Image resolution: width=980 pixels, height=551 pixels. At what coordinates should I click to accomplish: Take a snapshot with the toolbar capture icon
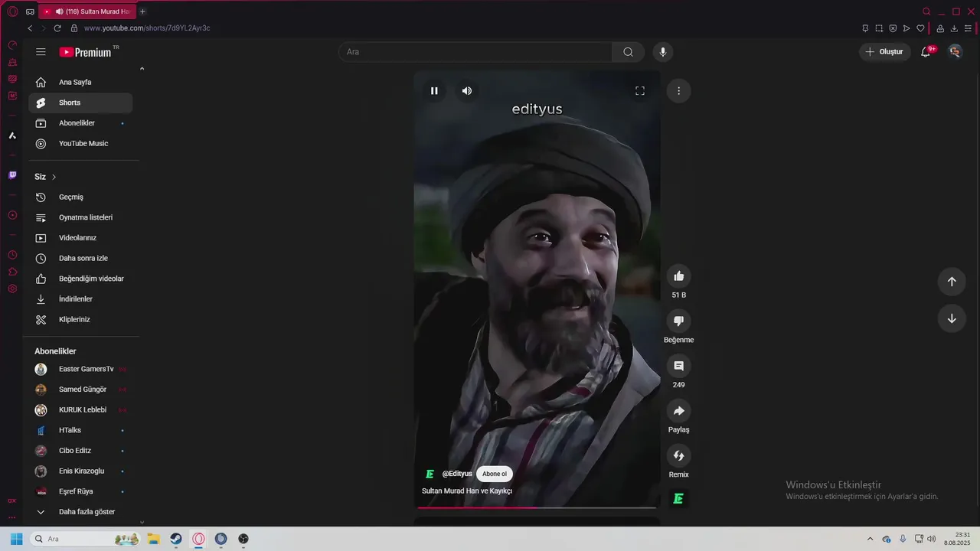879,28
